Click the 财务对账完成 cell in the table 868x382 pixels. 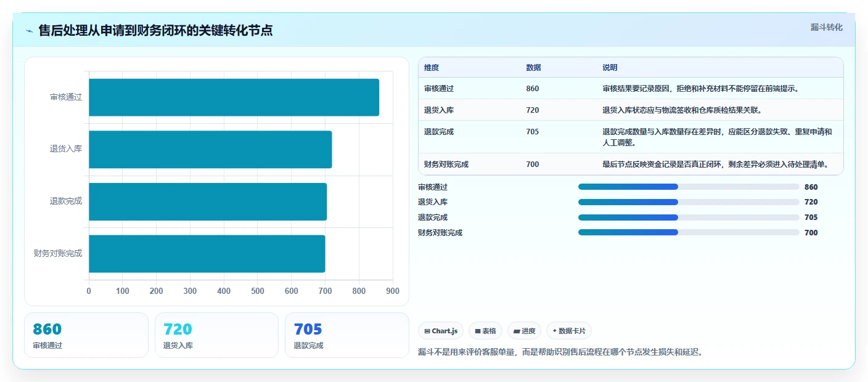(446, 165)
